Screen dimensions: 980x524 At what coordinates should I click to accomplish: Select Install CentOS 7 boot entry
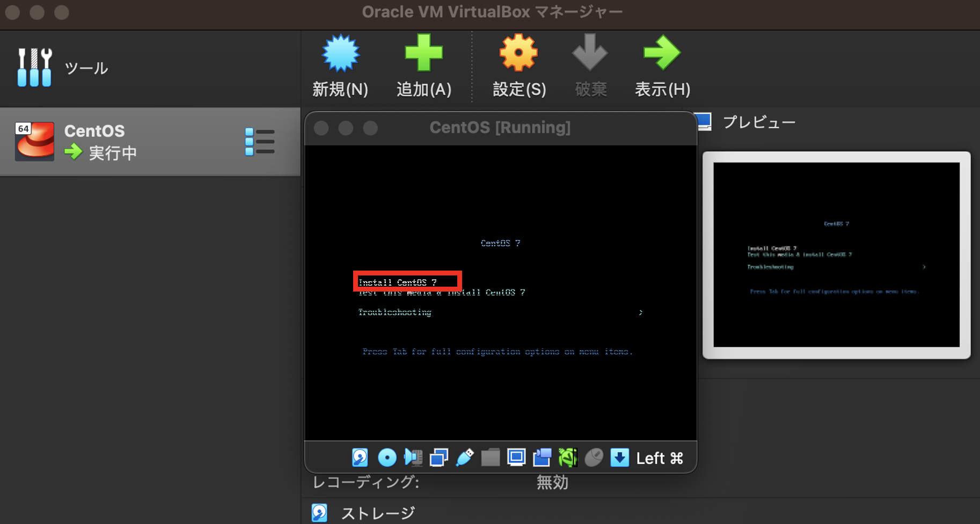point(398,282)
